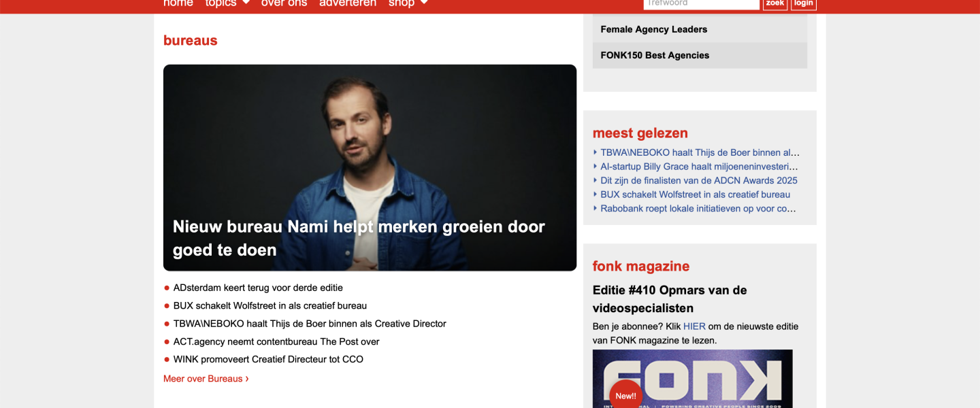
Task: Open Female Agency Leaders list item
Action: tap(700, 29)
